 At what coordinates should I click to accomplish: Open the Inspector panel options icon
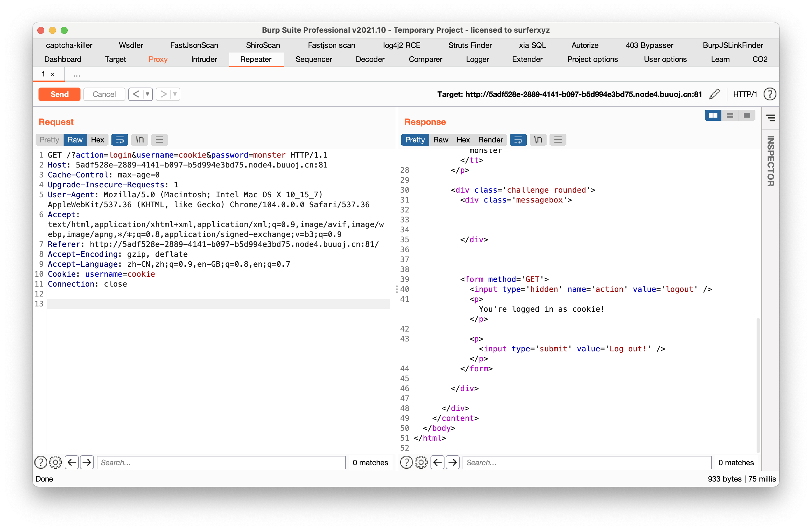[770, 118]
